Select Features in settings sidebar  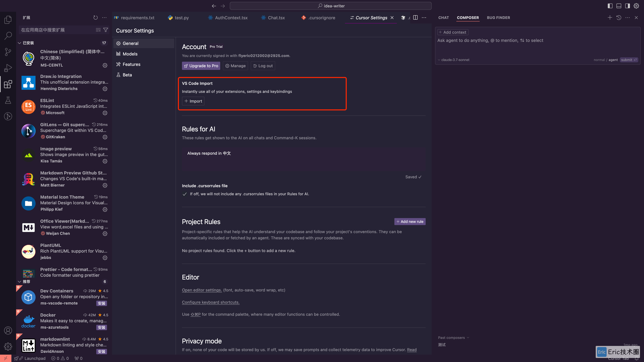144,64
